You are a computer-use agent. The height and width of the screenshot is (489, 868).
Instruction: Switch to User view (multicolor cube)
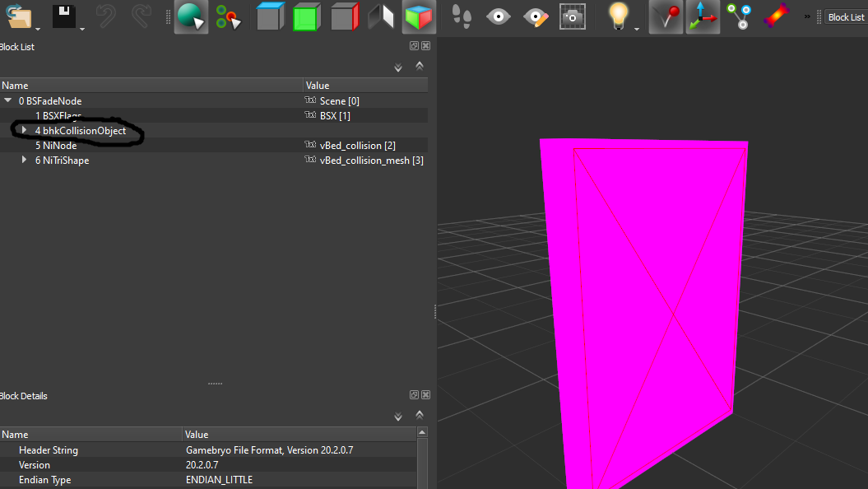419,16
